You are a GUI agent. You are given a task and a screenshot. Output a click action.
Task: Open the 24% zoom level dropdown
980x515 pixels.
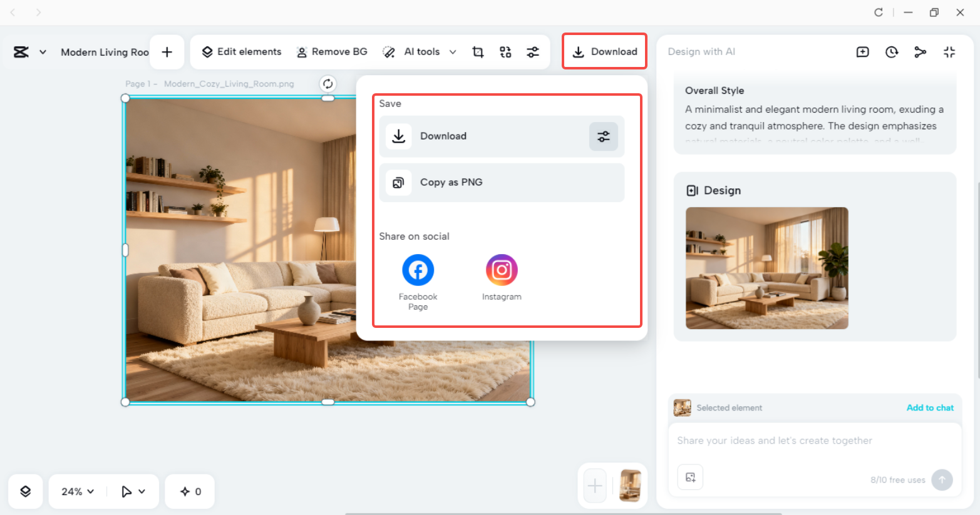pos(76,491)
